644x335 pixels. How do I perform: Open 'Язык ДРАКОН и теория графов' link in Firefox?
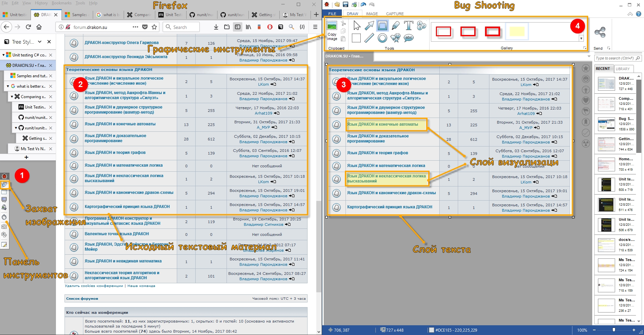click(115, 153)
